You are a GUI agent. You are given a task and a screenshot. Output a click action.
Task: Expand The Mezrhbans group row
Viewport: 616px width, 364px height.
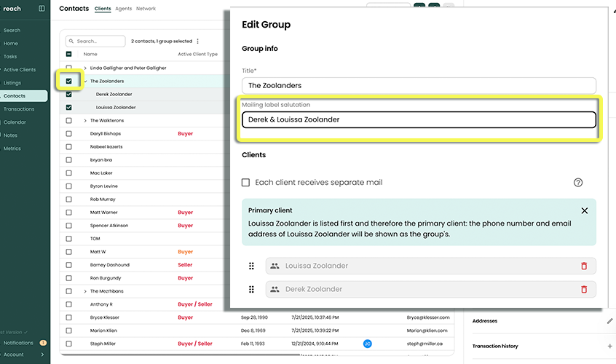[x=85, y=291]
